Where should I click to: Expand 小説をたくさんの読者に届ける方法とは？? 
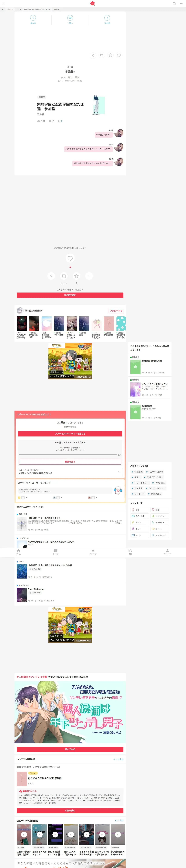70,472
